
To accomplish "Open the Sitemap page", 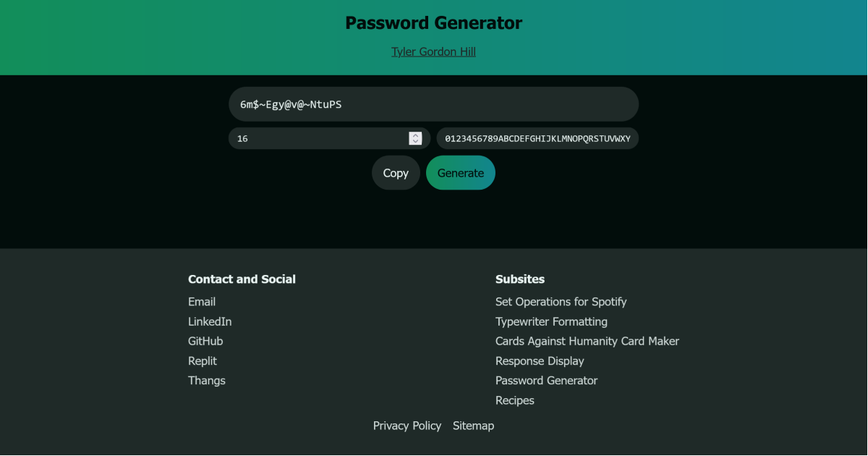I will click(x=473, y=426).
